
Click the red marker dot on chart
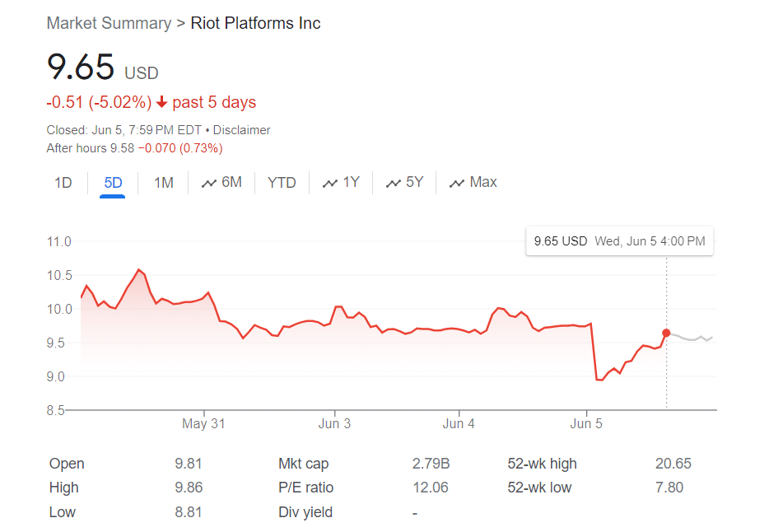[666, 333]
